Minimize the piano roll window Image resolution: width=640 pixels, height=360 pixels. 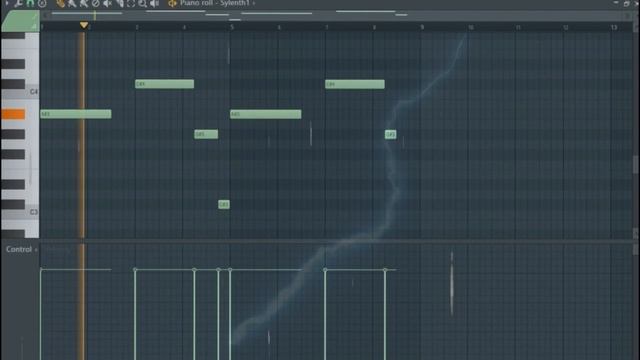pos(616,3)
